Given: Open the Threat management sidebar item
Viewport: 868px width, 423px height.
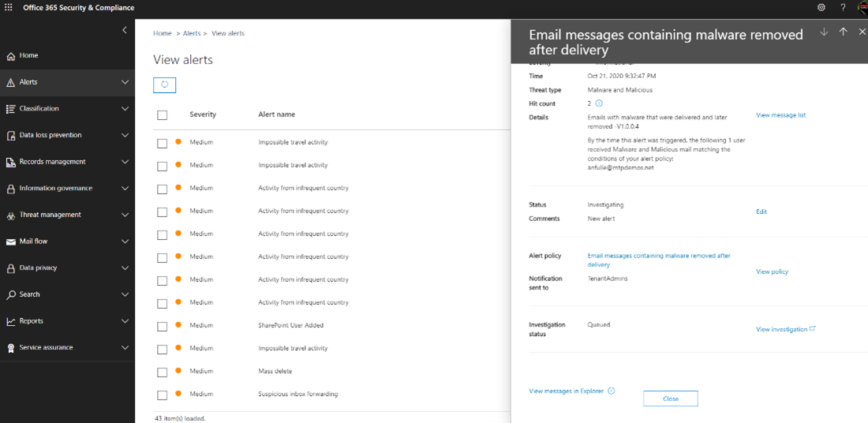Looking at the screenshot, I should point(67,215).
